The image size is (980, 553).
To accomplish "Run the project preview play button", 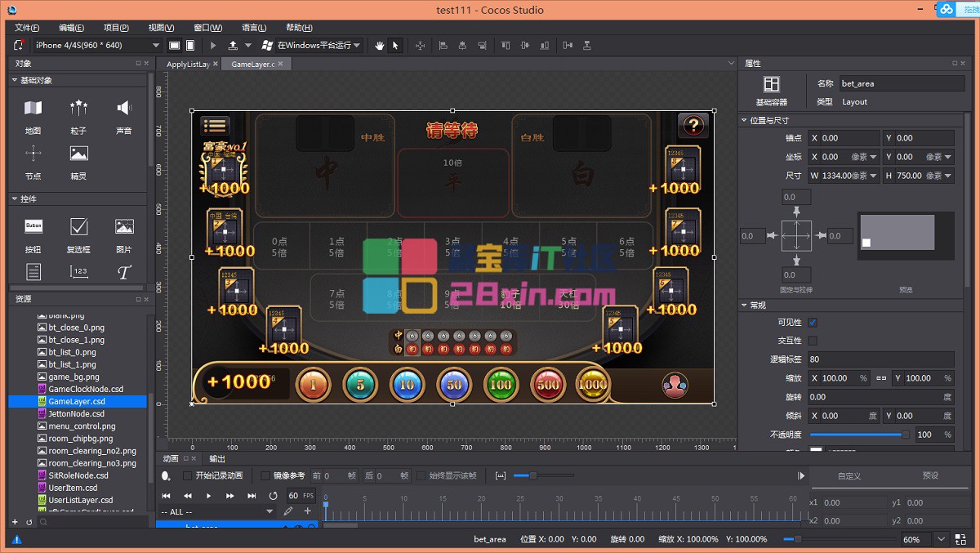I will tap(213, 46).
